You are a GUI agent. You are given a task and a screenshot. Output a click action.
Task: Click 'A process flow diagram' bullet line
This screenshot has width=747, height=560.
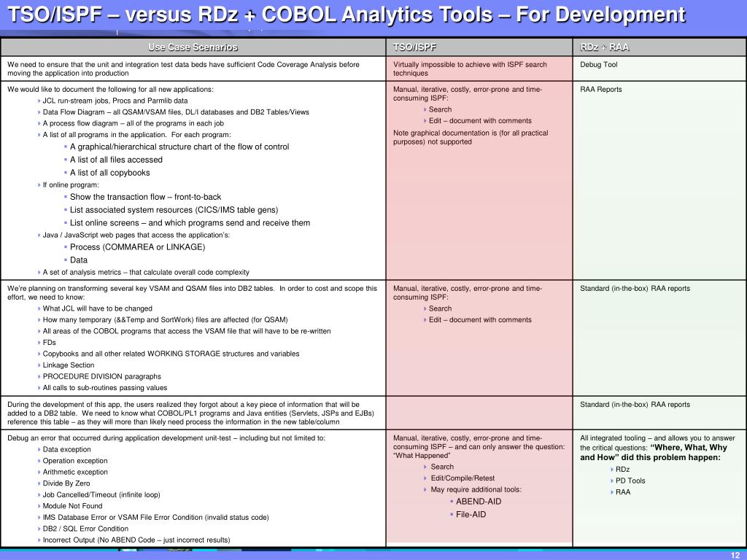[x=133, y=123]
